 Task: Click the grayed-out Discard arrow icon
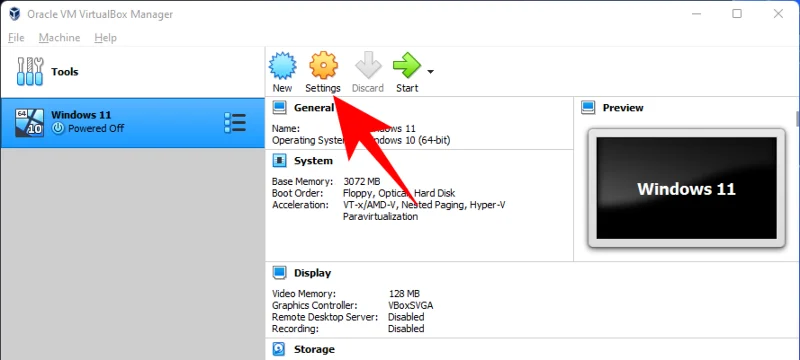(x=368, y=65)
